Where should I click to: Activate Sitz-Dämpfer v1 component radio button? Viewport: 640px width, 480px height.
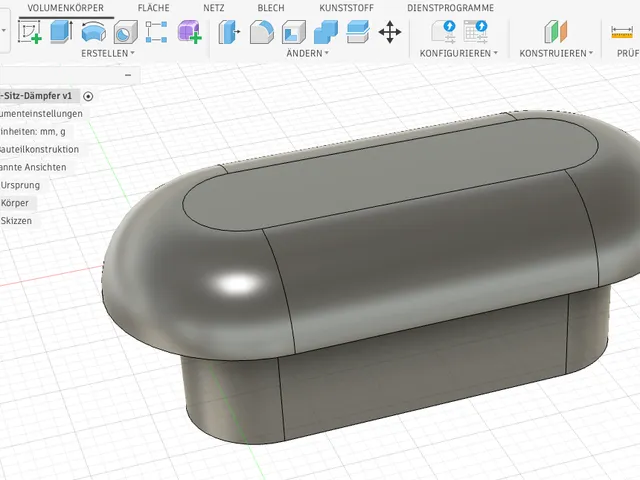pos(88,96)
